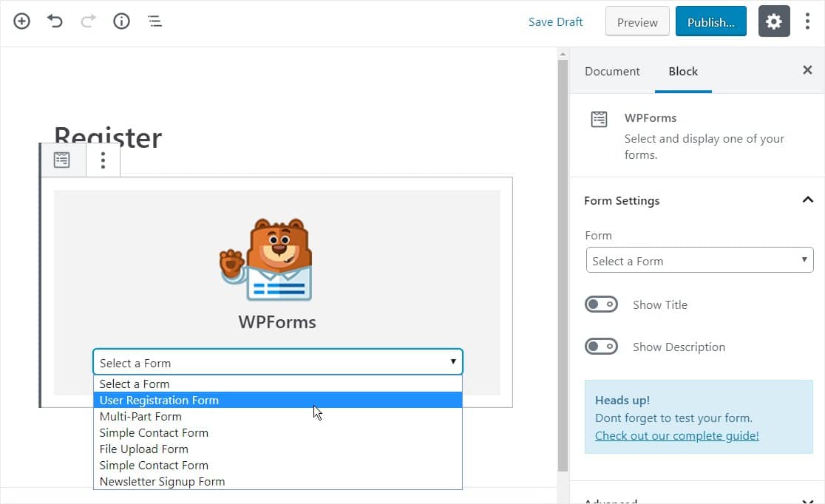Collapse the Form Settings section
This screenshot has width=825, height=504.
pos(807,200)
